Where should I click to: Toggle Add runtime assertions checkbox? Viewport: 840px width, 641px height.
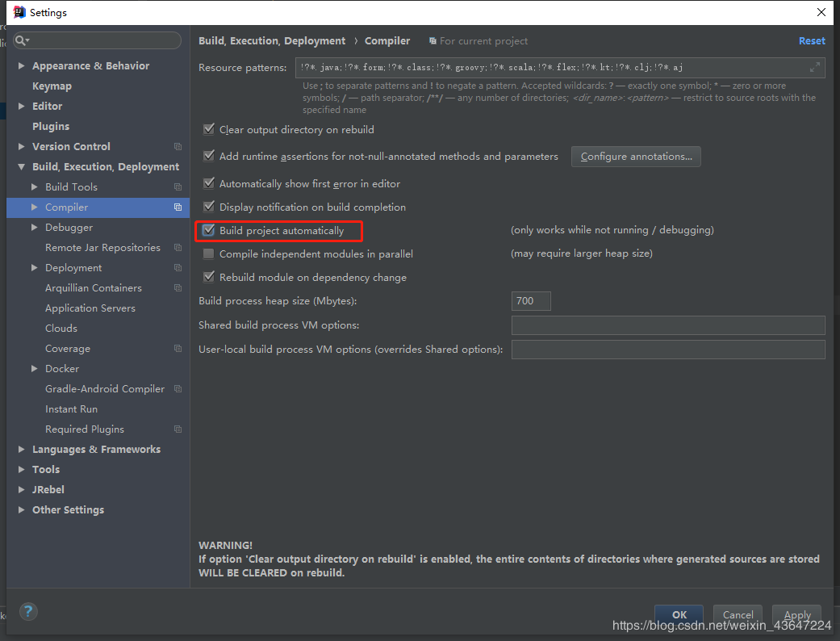pyautogui.click(x=209, y=156)
